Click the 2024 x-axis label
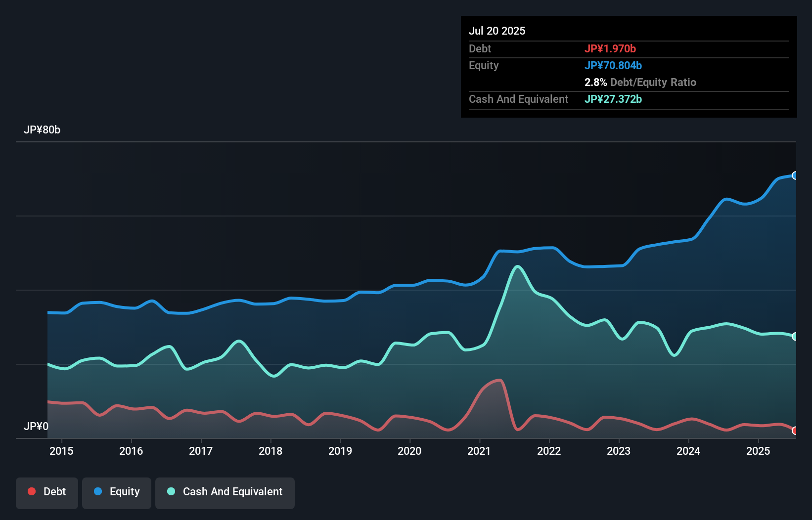This screenshot has width=812, height=520. click(x=688, y=451)
